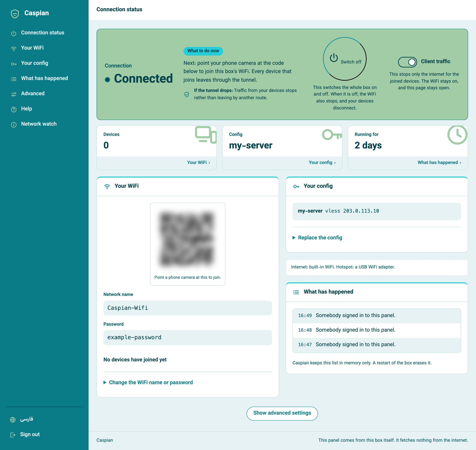The height and width of the screenshot is (450, 476).
Task: Click the question mark Help icon
Action: click(x=14, y=110)
